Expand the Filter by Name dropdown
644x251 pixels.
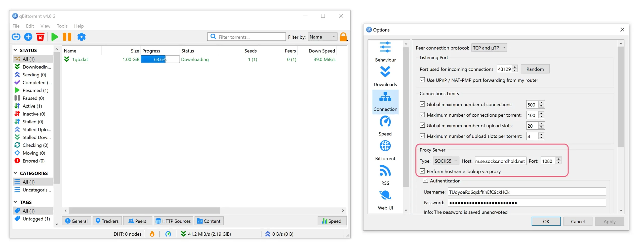click(x=323, y=37)
